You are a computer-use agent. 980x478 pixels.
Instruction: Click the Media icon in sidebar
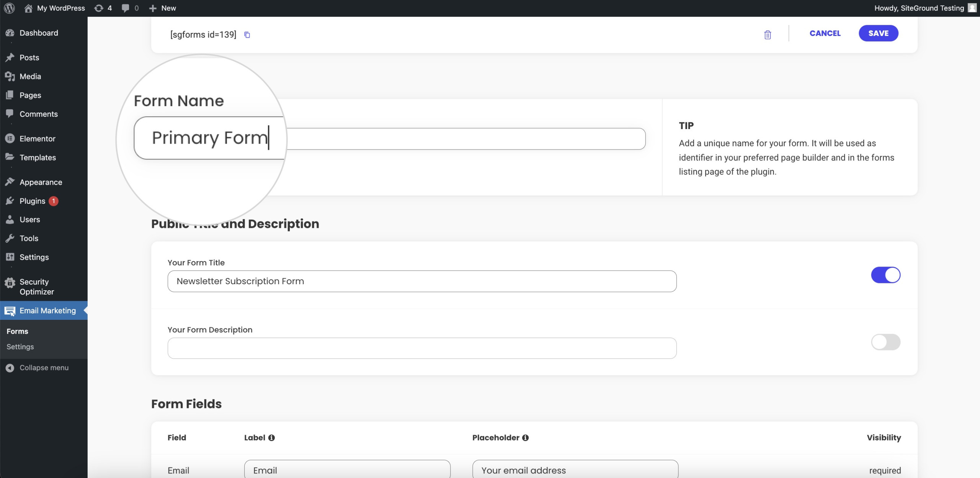click(10, 76)
